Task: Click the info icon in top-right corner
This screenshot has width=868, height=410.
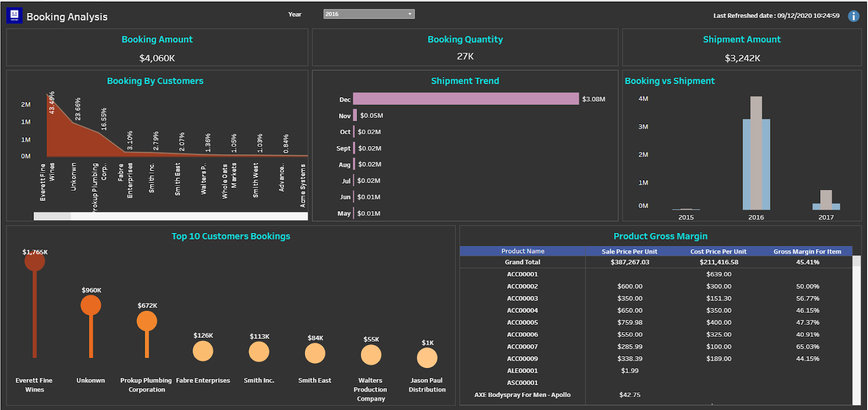Action: pos(853,16)
